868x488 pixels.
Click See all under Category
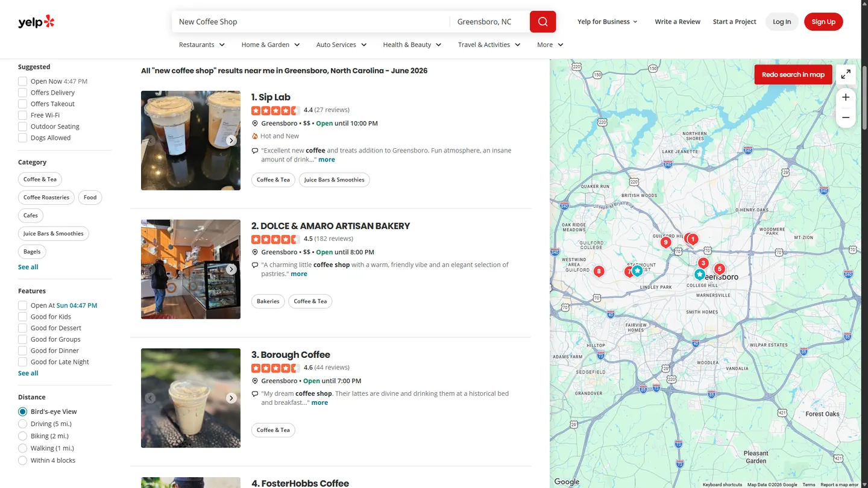(28, 267)
